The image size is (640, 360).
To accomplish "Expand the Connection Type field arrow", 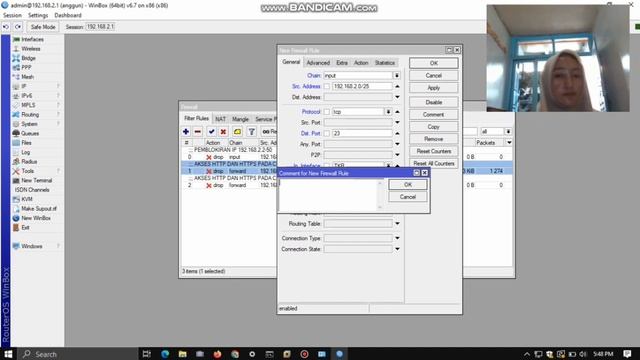I will click(397, 238).
